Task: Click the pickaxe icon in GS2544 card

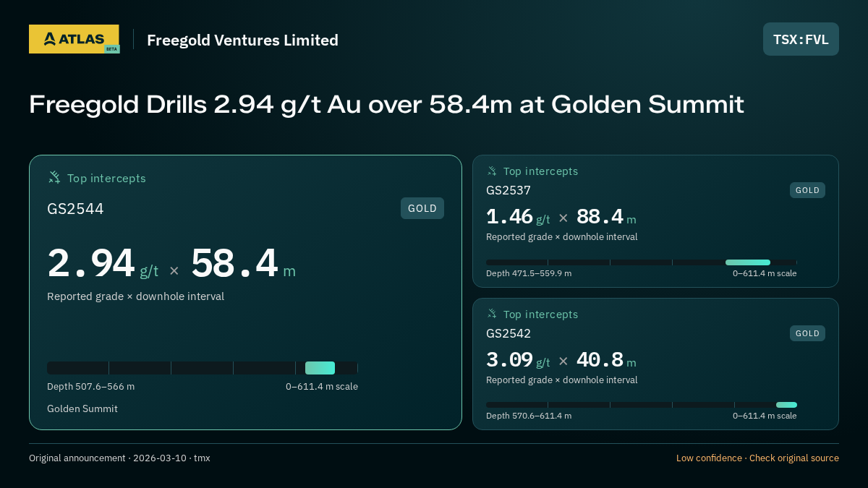Action: 54,178
